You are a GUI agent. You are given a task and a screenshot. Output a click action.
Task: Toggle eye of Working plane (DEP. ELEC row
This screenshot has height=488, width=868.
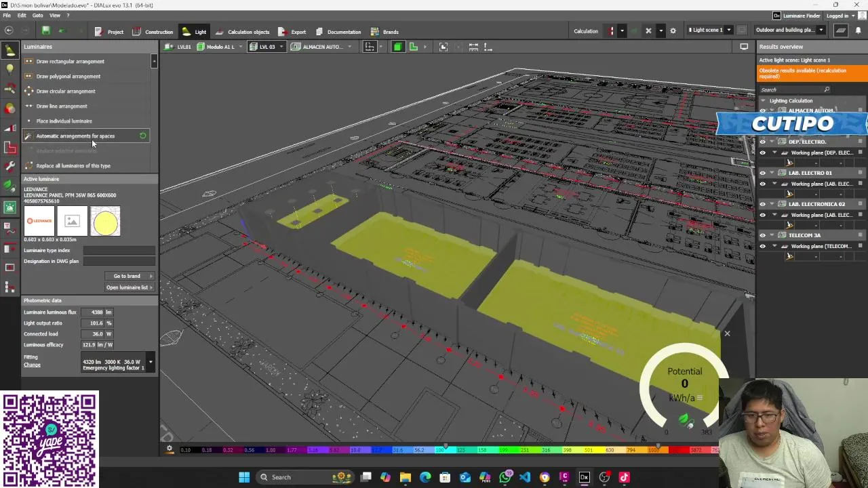[x=762, y=152]
